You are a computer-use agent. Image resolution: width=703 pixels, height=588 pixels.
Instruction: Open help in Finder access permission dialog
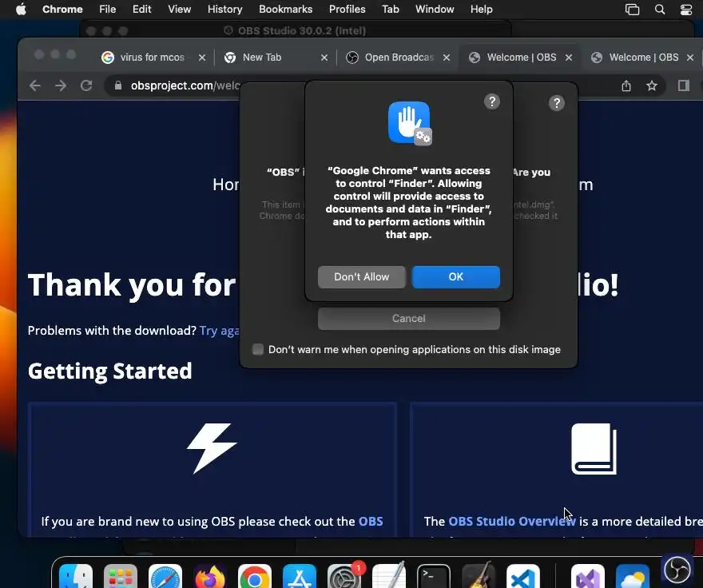click(492, 101)
